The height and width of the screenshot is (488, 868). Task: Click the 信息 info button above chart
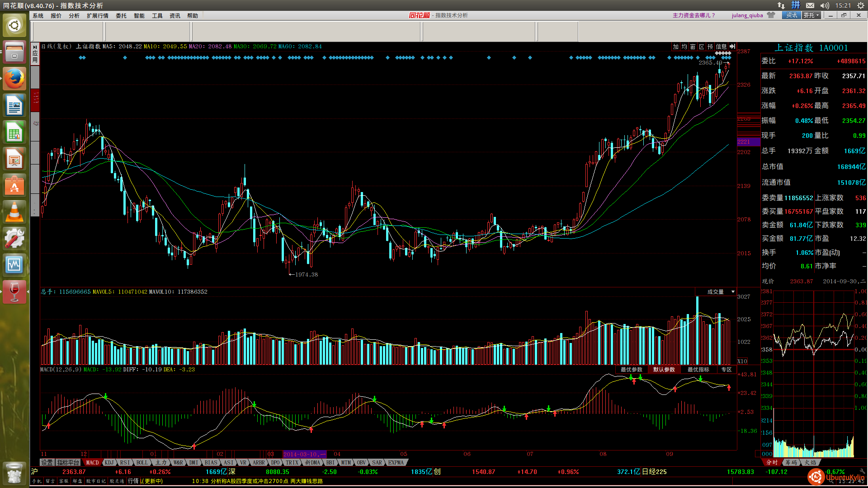[722, 47]
